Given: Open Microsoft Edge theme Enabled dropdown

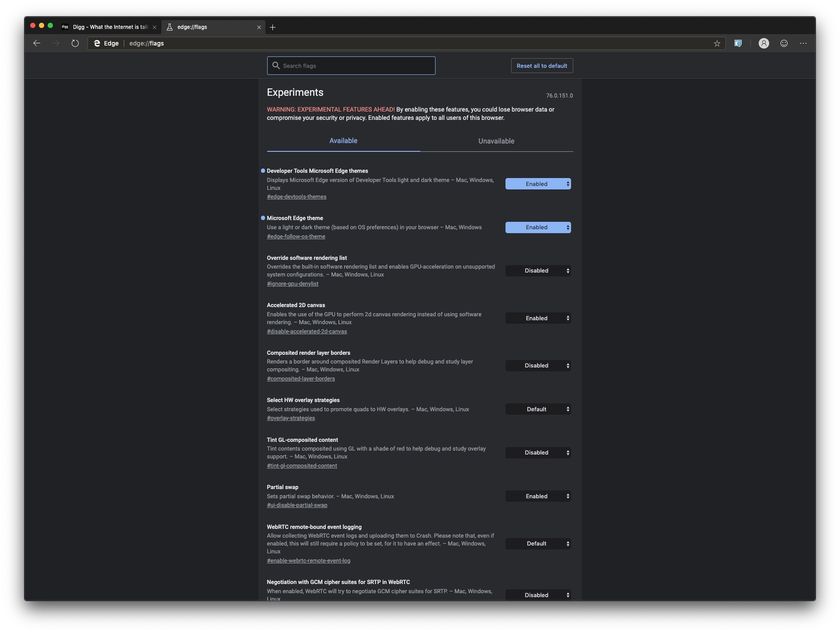Looking at the screenshot, I should pos(538,227).
